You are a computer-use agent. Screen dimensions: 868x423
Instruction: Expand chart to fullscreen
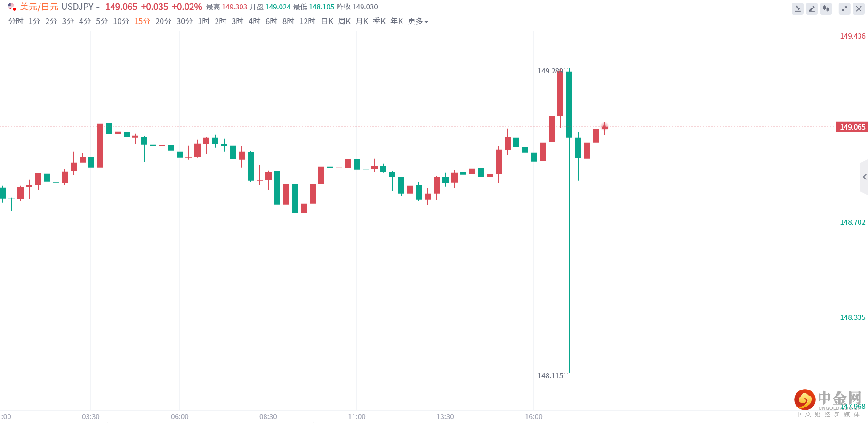(844, 9)
